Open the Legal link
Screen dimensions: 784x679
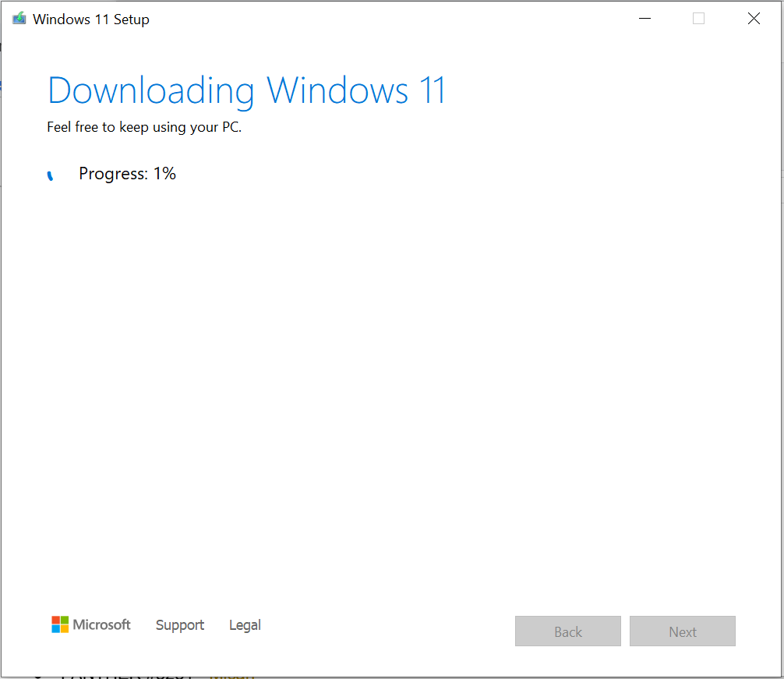coord(245,625)
